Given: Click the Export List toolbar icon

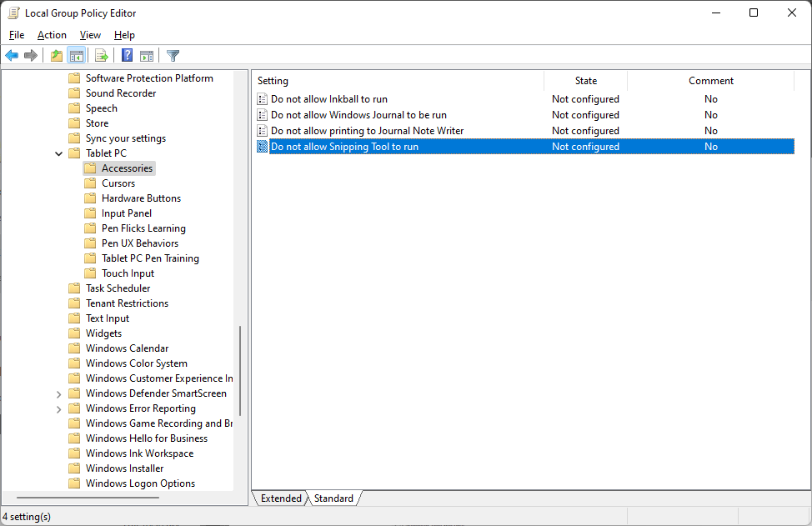Looking at the screenshot, I should (102, 56).
